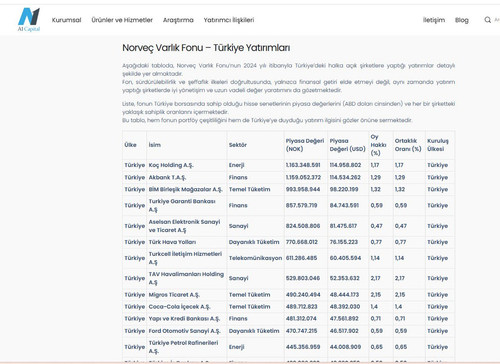
Task: Click Telekomünikasyon sector cell
Action: 255,258
